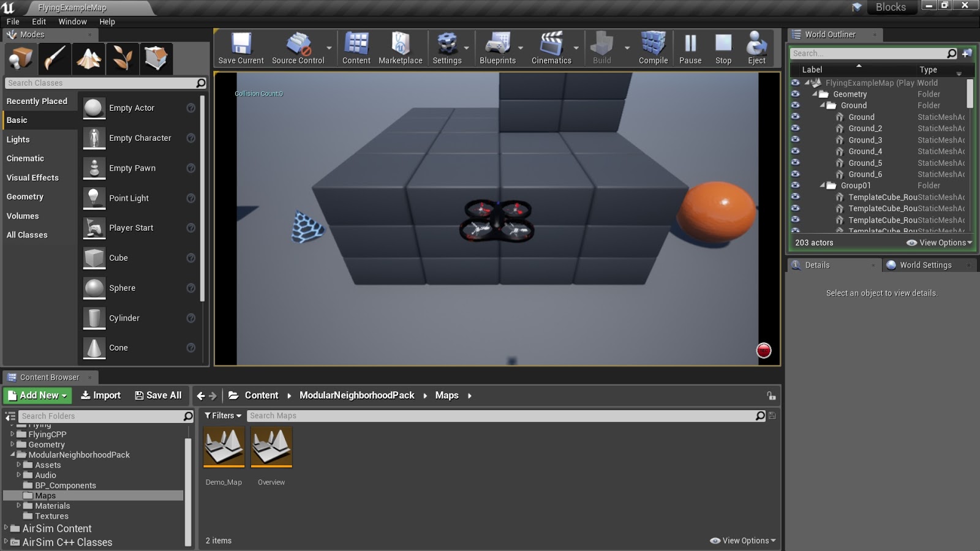This screenshot has width=980, height=551.
Task: Toggle visibility of the Geometry folder
Action: pos(795,94)
